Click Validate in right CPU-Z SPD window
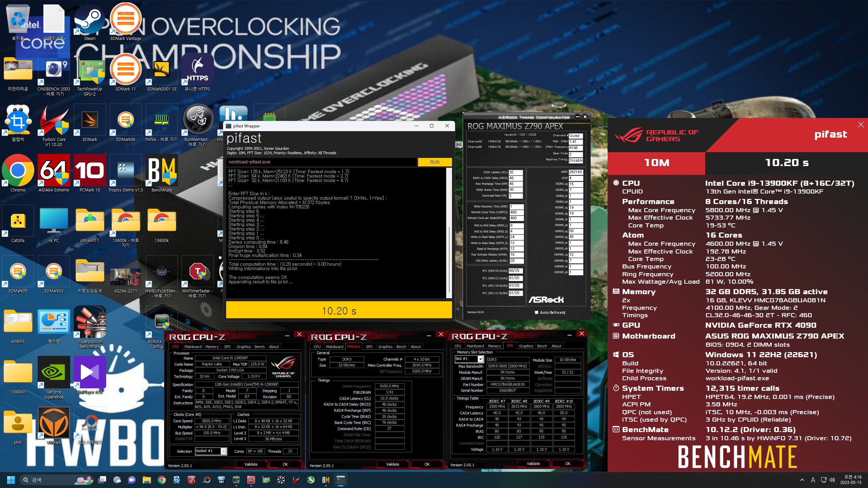 click(533, 464)
